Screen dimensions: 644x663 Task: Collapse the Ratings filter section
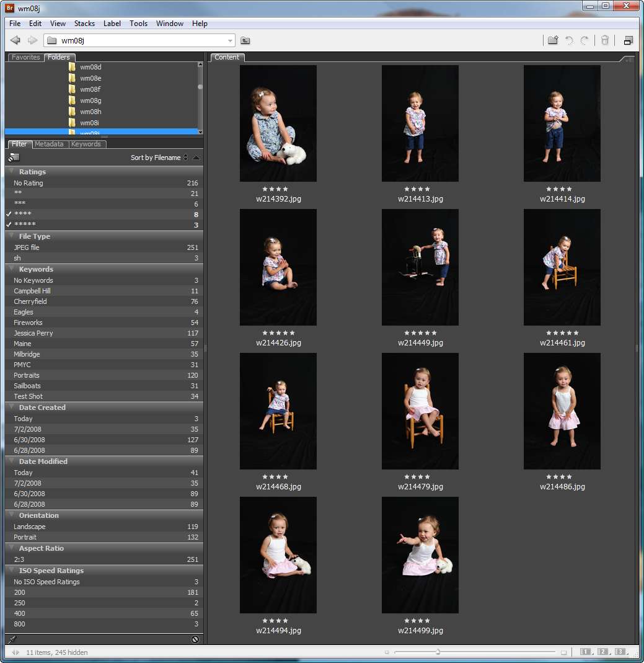point(11,171)
